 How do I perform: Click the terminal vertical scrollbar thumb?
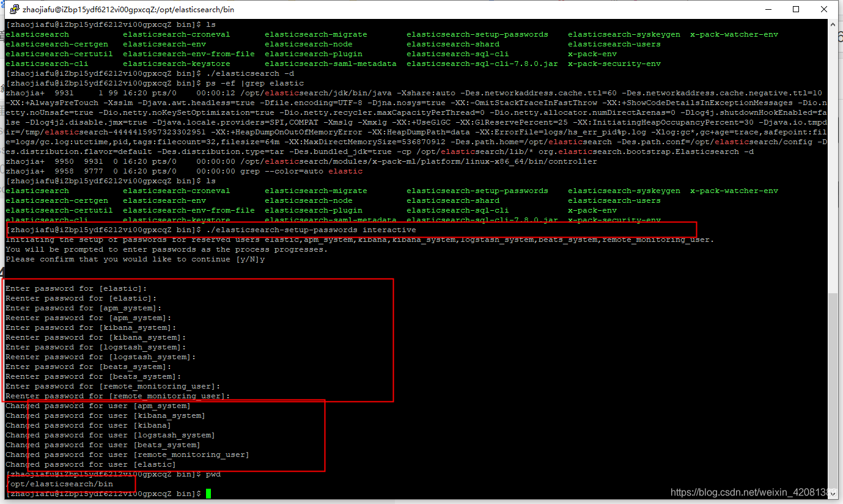click(x=833, y=390)
